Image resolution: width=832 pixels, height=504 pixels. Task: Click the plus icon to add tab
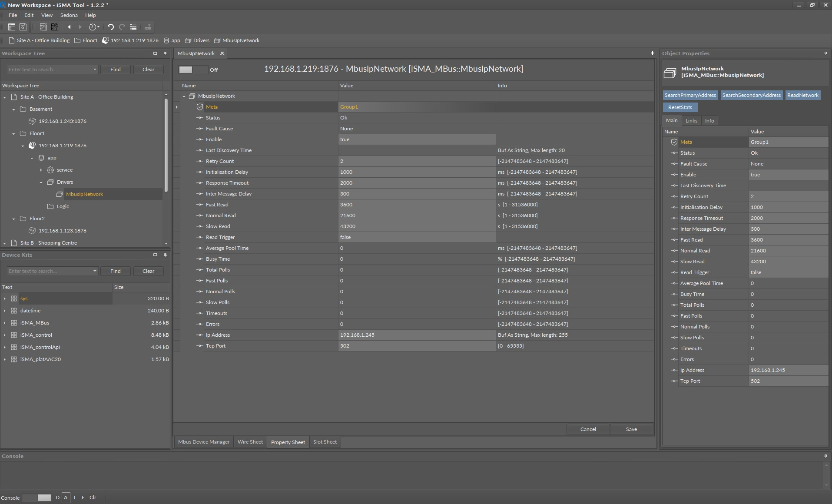(x=652, y=53)
